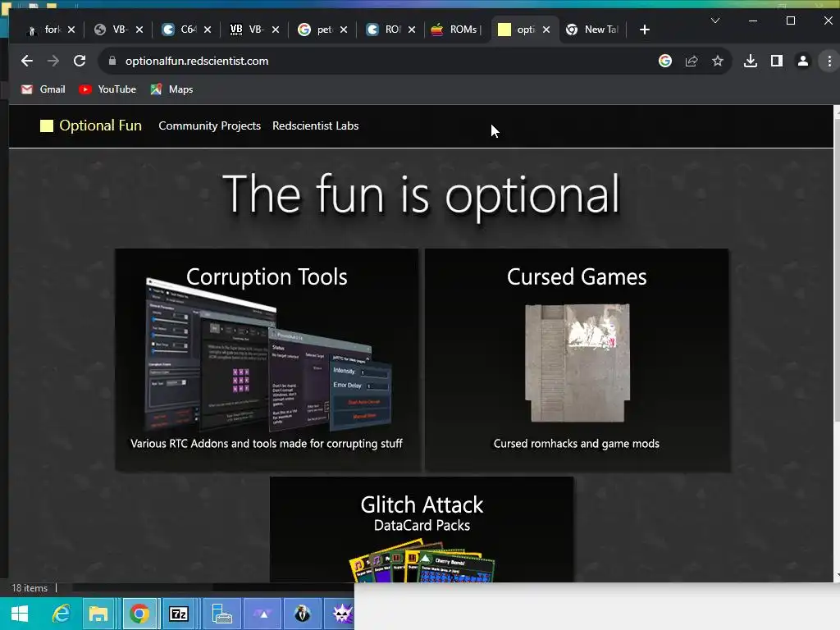Open the Chrome downloads icon
This screenshot has width=840, height=630.
(751, 61)
